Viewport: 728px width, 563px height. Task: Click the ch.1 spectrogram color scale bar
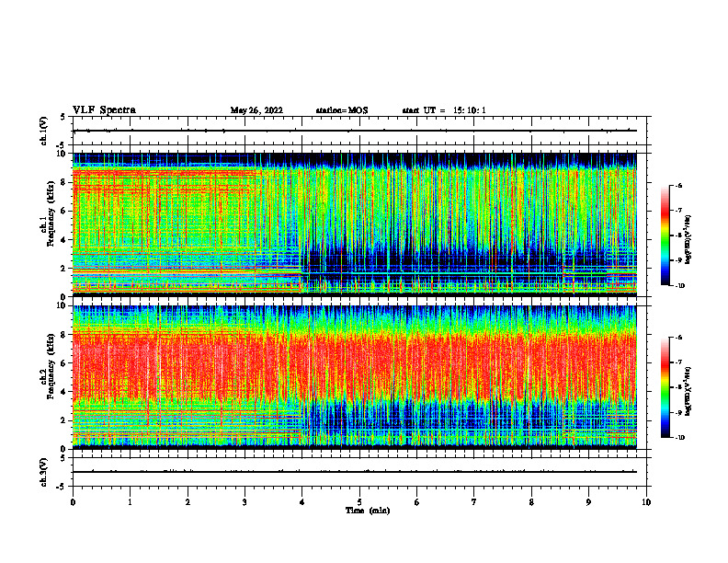665,236
